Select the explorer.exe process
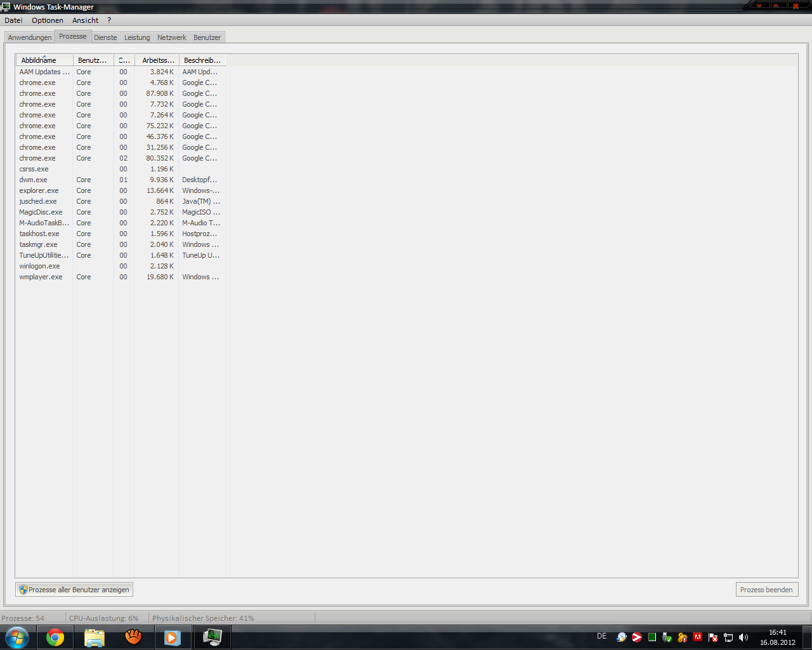 click(x=121, y=190)
